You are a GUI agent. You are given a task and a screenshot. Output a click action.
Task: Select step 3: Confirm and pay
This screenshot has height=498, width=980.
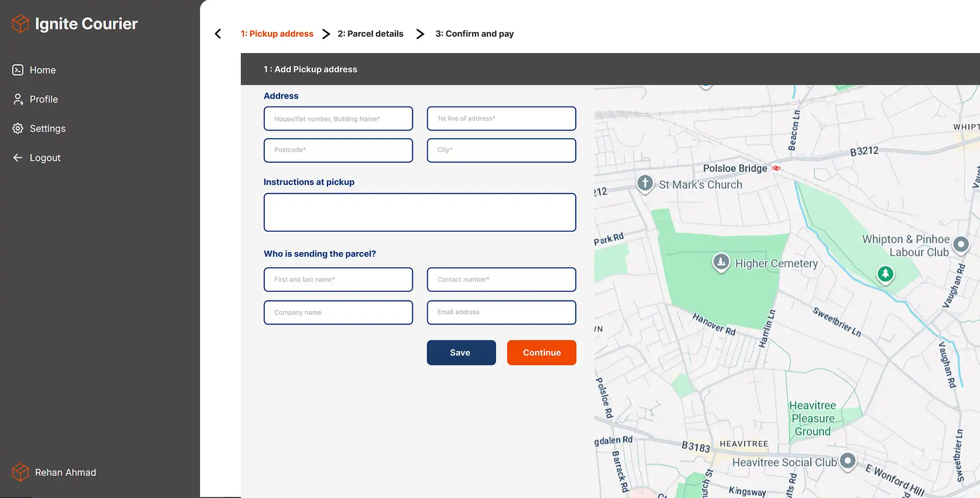click(475, 34)
